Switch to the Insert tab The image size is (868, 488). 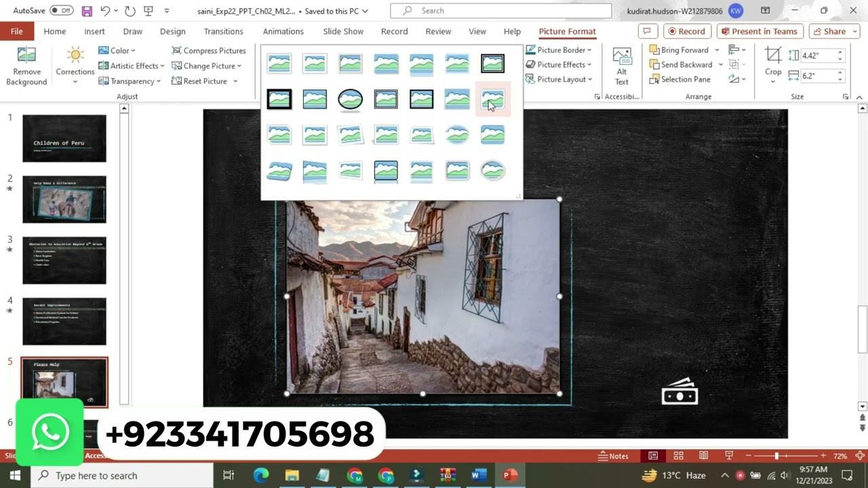coord(94,31)
